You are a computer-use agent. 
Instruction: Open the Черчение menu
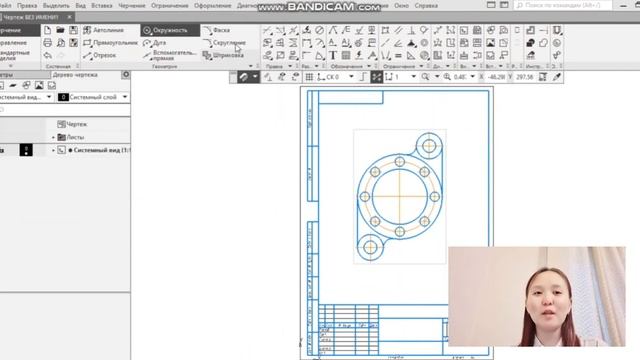(131, 6)
